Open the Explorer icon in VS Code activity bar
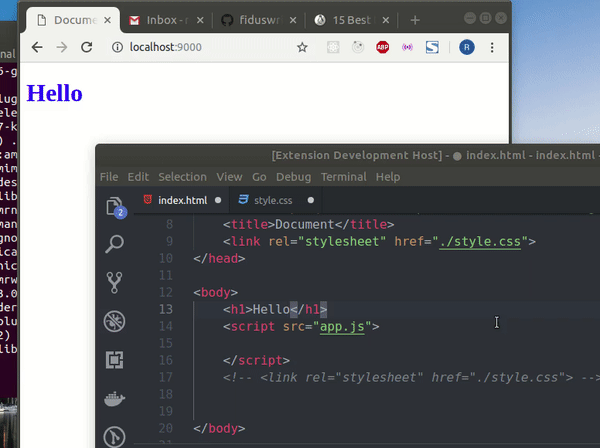Viewport: 600px width, 448px height. 115,207
